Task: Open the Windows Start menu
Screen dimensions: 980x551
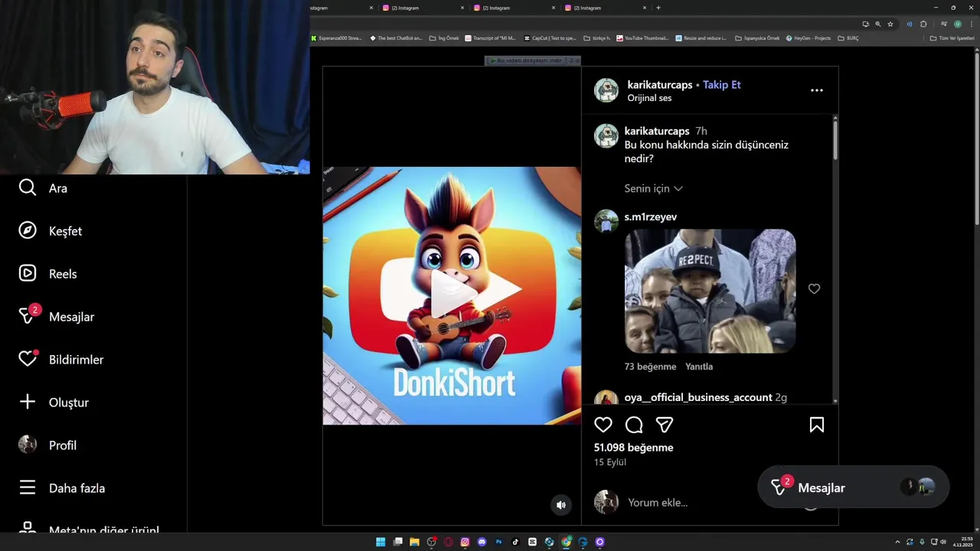Action: (x=381, y=542)
